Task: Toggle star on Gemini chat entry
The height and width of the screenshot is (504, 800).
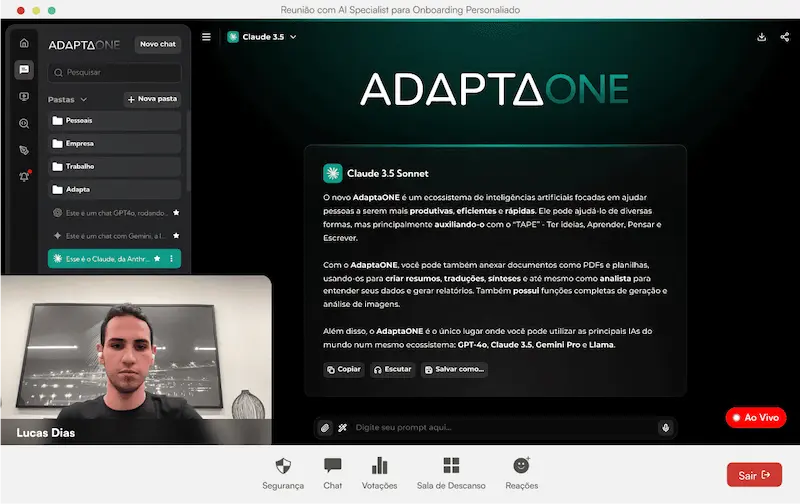Action: tap(176, 236)
